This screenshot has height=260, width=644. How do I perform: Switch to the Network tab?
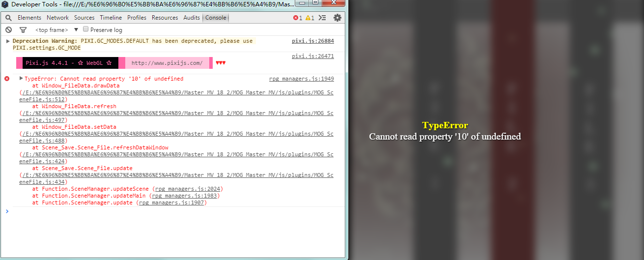click(x=57, y=18)
